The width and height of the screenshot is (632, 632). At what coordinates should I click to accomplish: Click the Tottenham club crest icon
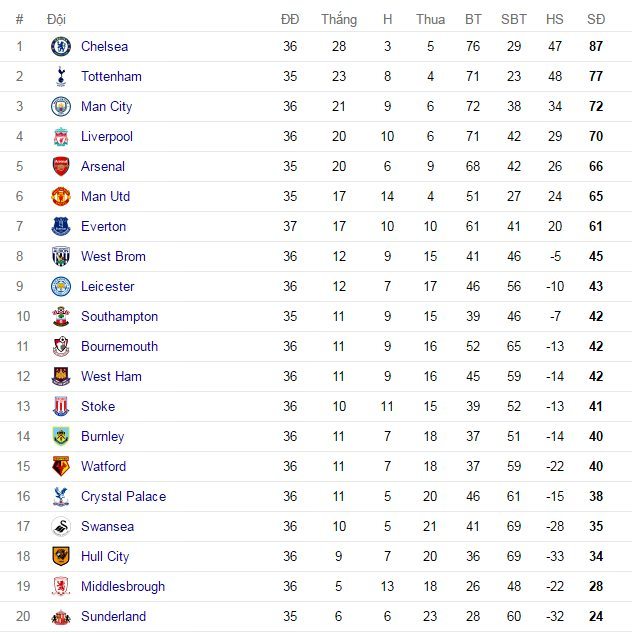[x=61, y=76]
